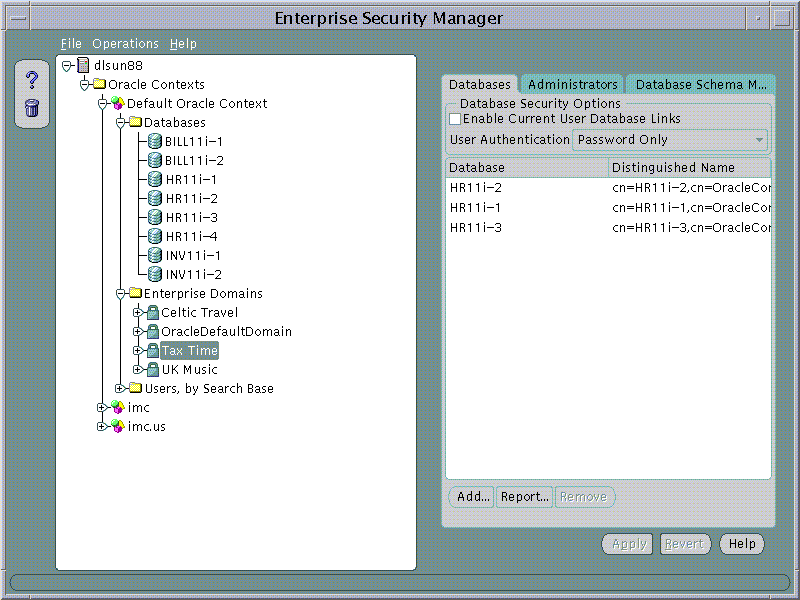Open the Operations menu
800x600 pixels.
pos(125,44)
